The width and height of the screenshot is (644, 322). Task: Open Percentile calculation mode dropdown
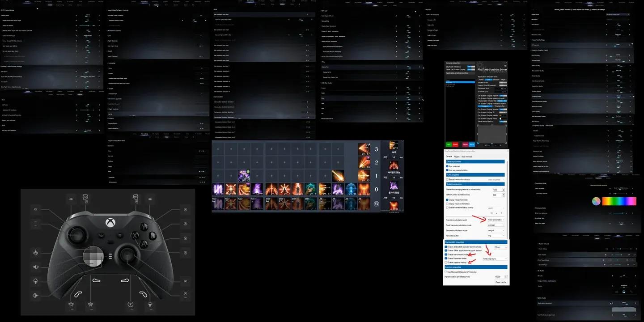coord(496,230)
